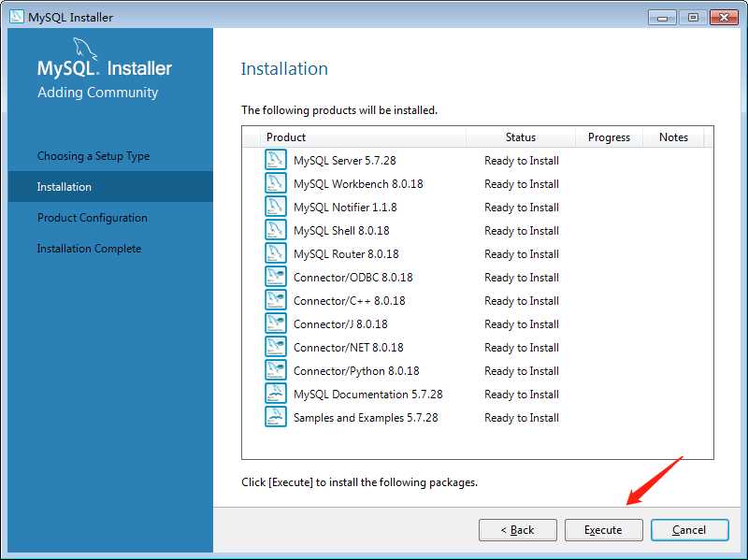Select the MySQL Notifier 1.1.8 row text
748x560 pixels.
click(x=345, y=207)
